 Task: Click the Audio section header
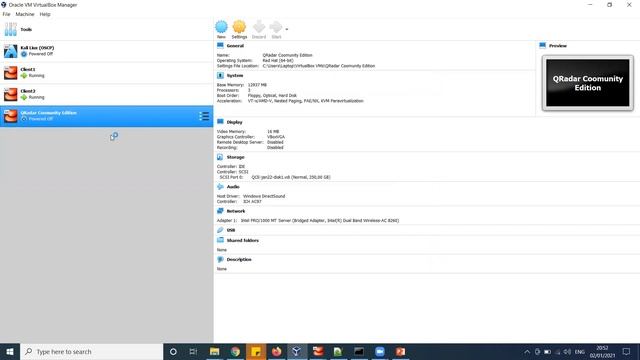[x=233, y=187]
